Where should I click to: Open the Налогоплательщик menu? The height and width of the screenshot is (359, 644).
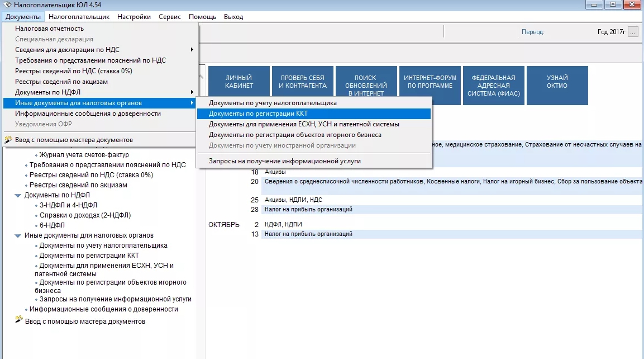coord(79,17)
